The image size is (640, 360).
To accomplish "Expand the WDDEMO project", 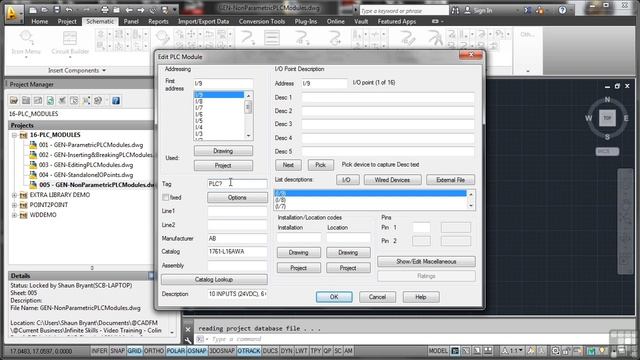I will [x=14, y=215].
